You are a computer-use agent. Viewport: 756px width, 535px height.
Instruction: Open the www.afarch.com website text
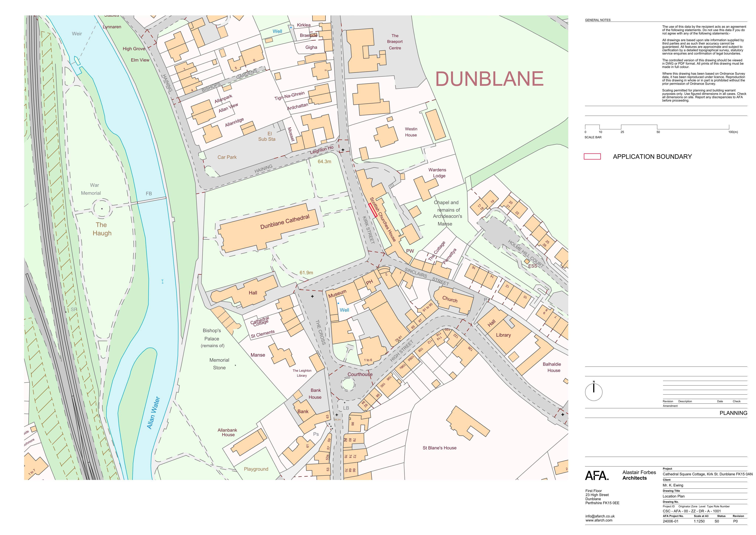(599, 520)
